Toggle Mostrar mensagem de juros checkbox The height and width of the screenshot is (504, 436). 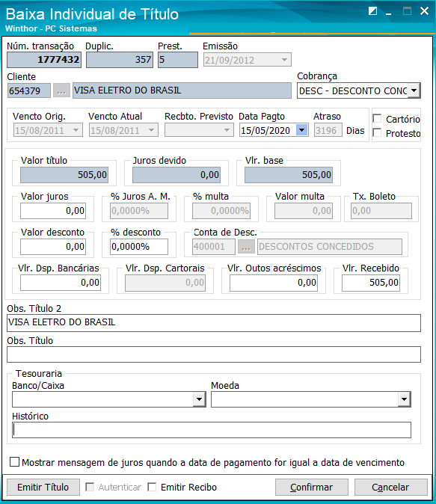point(14,462)
